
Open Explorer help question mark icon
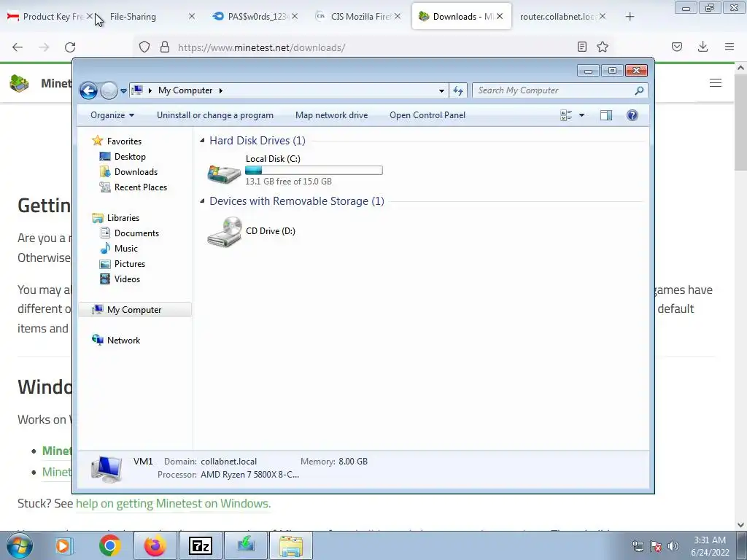coord(632,115)
